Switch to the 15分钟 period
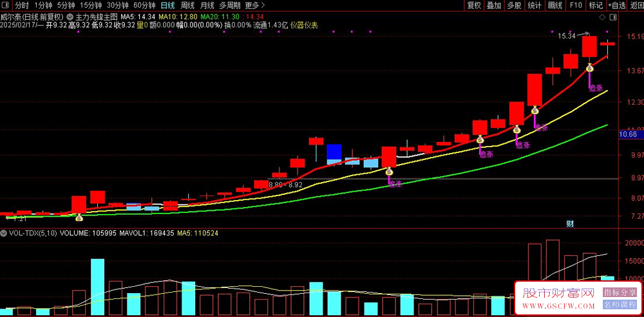The width and height of the screenshot is (644, 317). tap(90, 5)
